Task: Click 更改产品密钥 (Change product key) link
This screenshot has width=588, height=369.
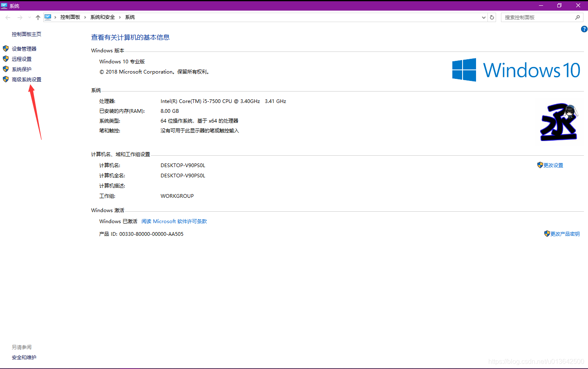Action: [565, 234]
